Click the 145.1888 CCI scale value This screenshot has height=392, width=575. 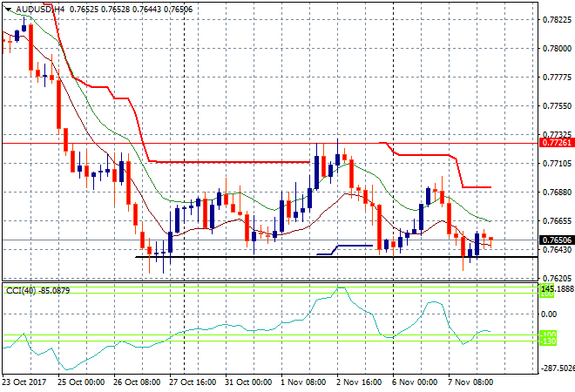tap(558, 289)
